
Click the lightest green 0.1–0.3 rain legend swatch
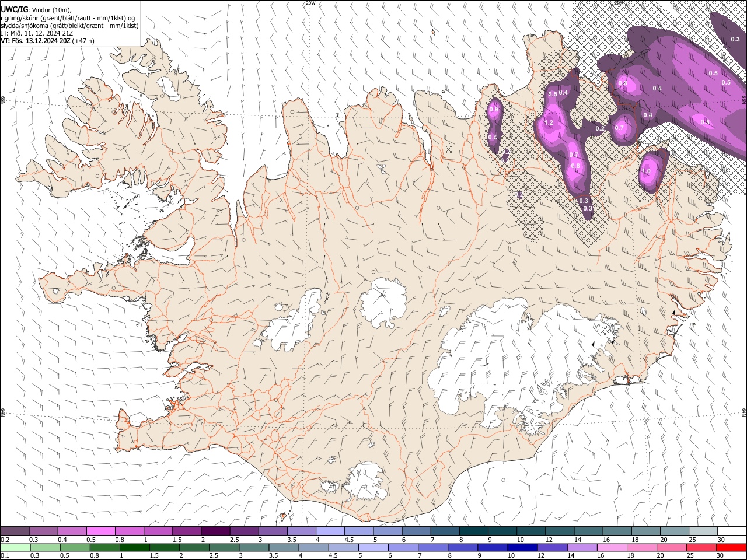coord(15,547)
